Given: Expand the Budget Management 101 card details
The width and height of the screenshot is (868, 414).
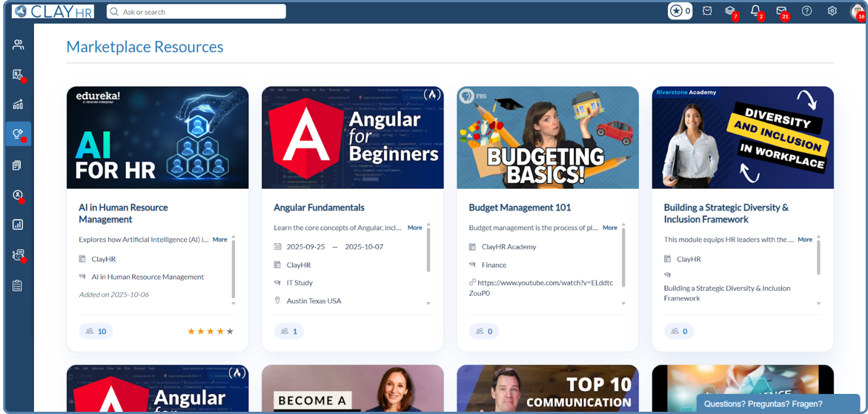Looking at the screenshot, I should click(624, 303).
